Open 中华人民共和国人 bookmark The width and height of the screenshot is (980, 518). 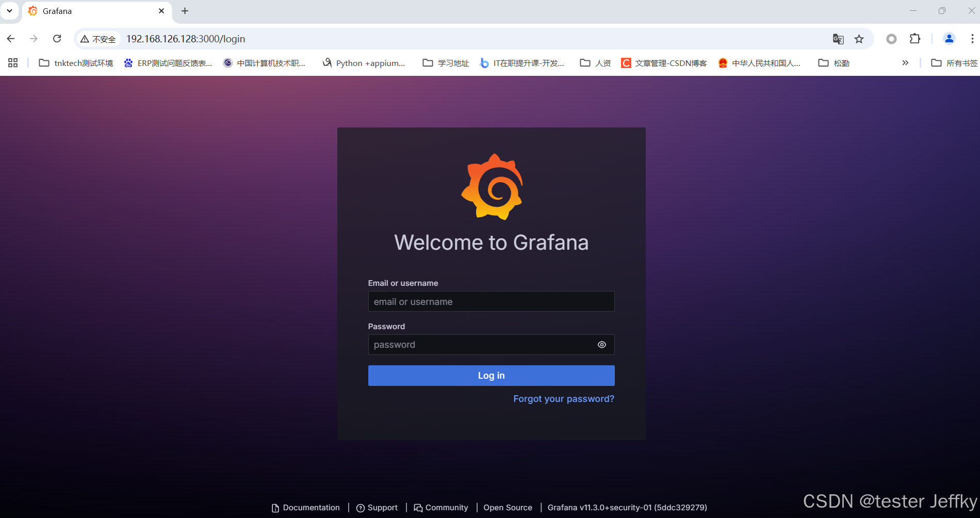pos(759,63)
